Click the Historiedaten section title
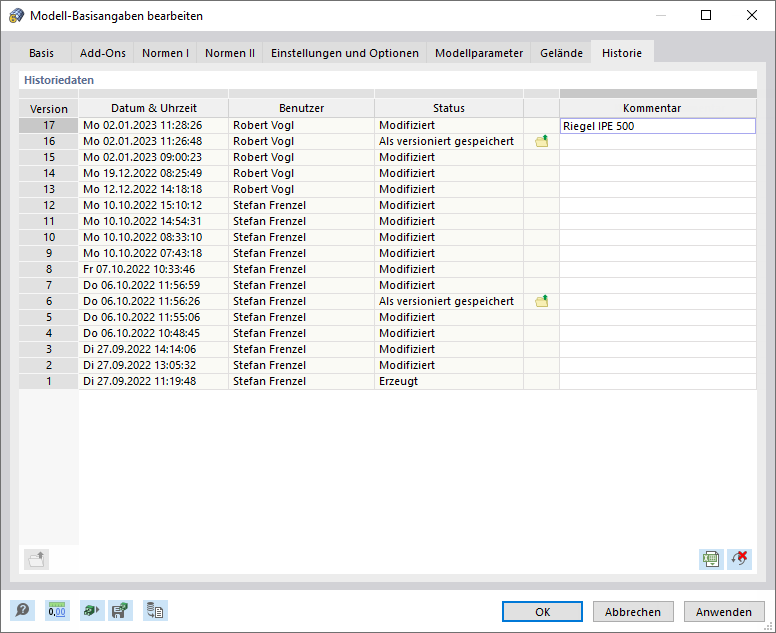 (x=59, y=80)
